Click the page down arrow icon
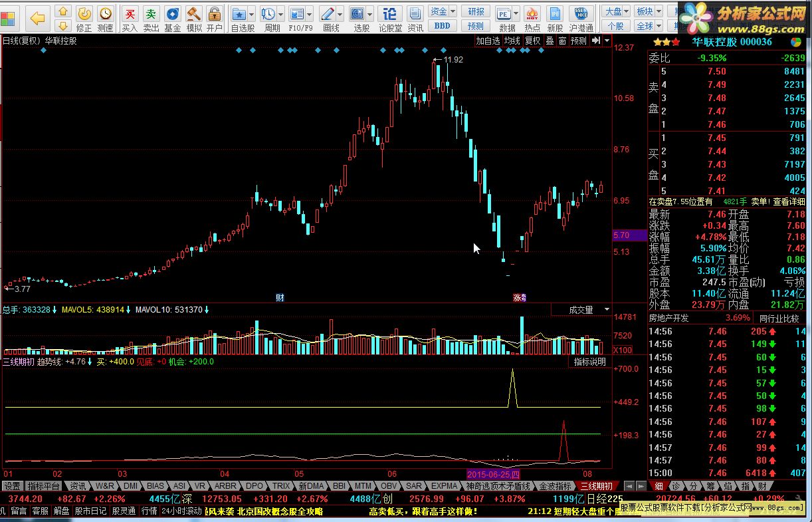The image size is (812, 522). [x=63, y=25]
